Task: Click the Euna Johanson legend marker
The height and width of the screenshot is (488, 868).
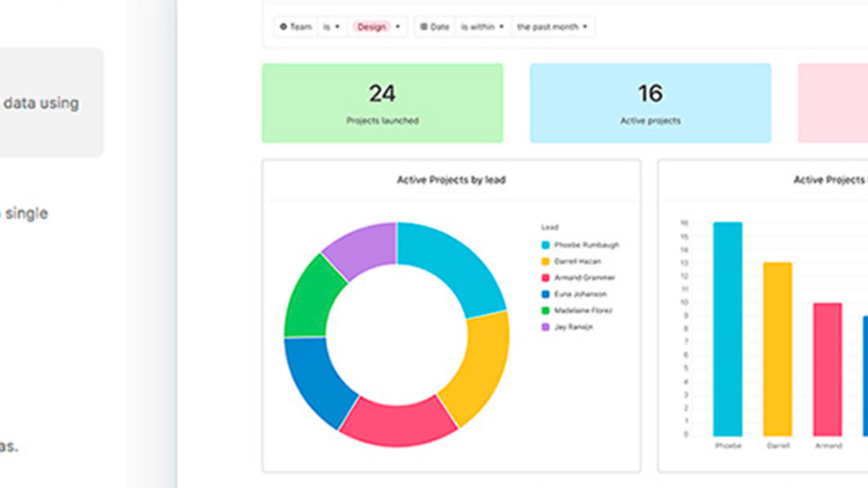Action: pos(547,294)
